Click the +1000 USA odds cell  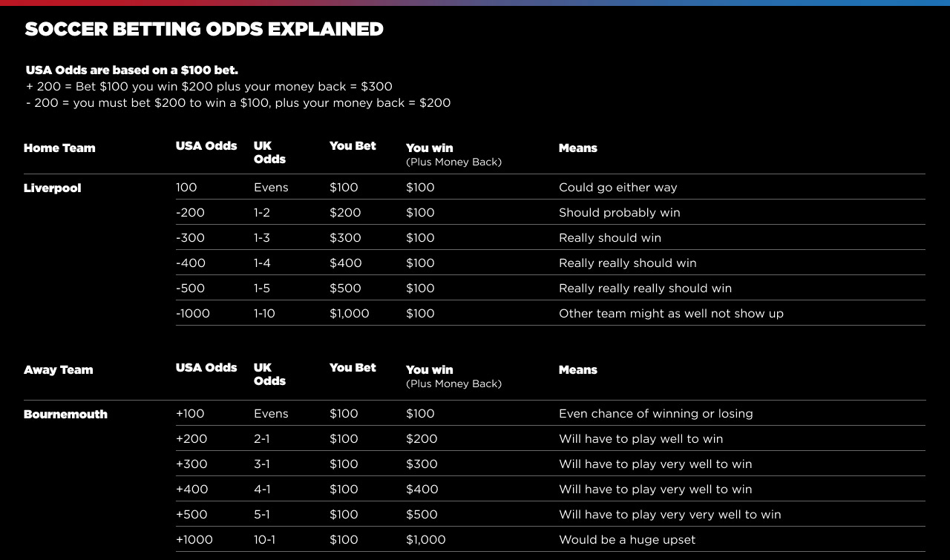[x=194, y=540]
